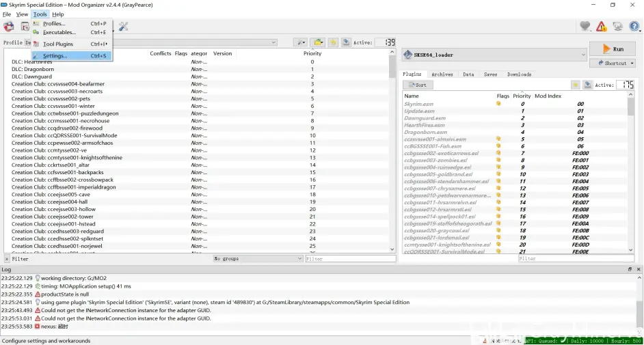Float the Log panel with undock icon

coord(630,270)
